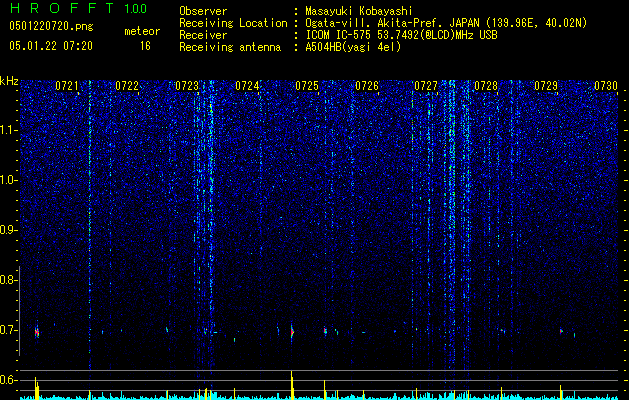The height and width of the screenshot is (400, 629).
Task: Click the Receiving Location label
Action: tap(233, 23)
